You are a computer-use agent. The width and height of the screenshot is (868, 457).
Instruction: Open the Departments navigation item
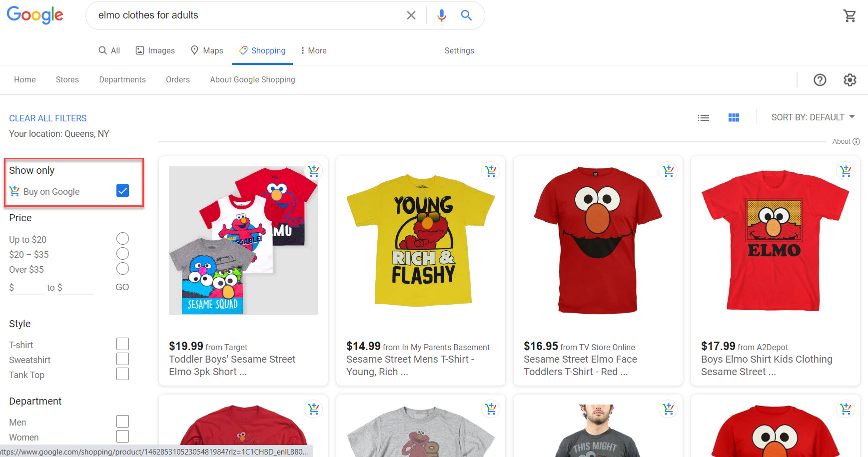[122, 80]
